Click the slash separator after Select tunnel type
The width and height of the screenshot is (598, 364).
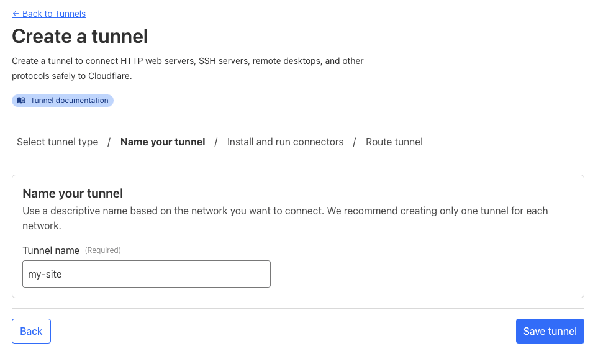109,142
